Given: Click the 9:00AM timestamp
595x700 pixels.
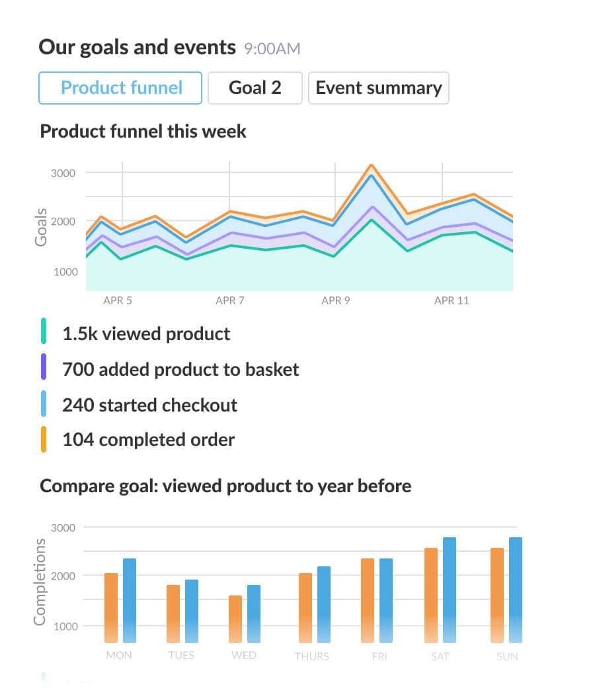Looking at the screenshot, I should [272, 48].
